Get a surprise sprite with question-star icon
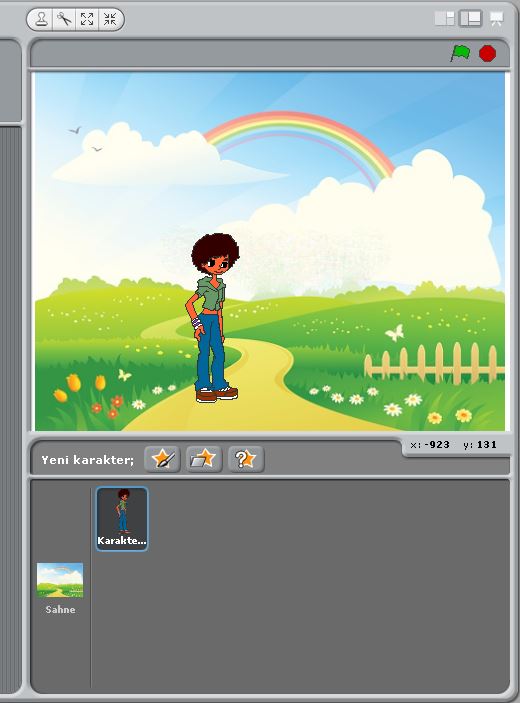This screenshot has height=703, width=520. [246, 459]
